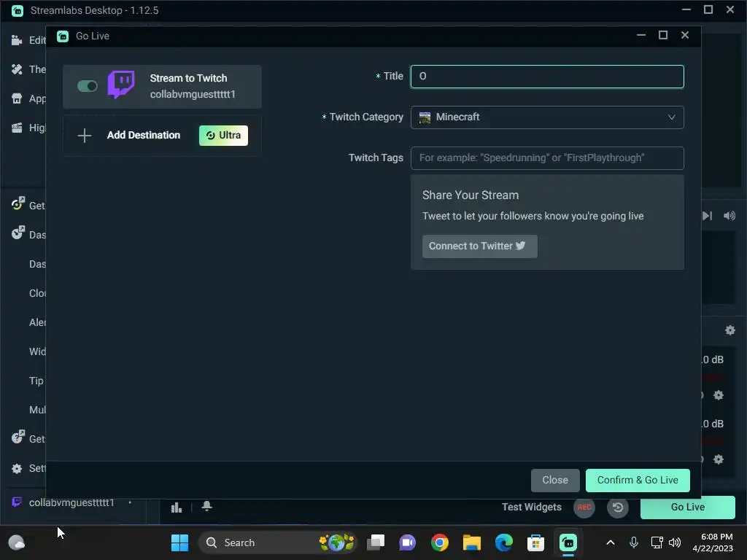
Task: Open Microsoft Edge from taskbar
Action: point(503,542)
